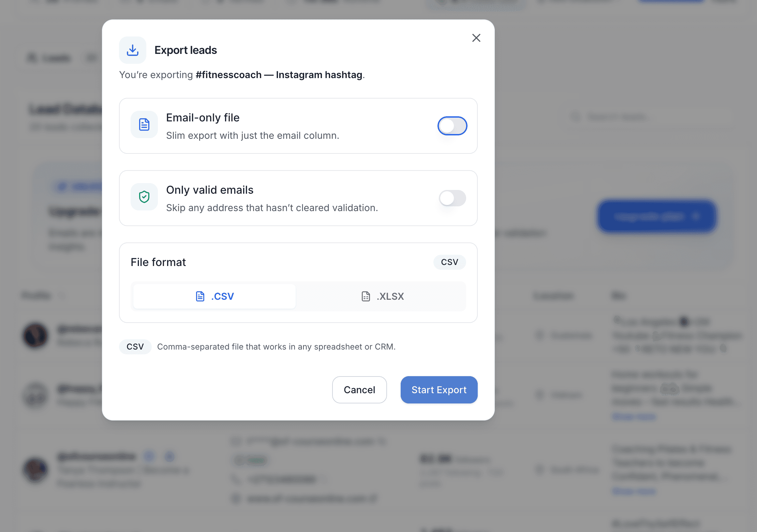Enable the Email-only file toggle
This screenshot has height=532, width=757.
pyautogui.click(x=452, y=126)
